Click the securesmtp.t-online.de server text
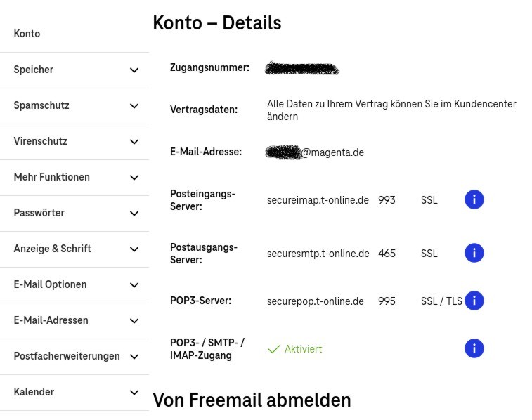This screenshot has width=532, height=420. click(318, 254)
